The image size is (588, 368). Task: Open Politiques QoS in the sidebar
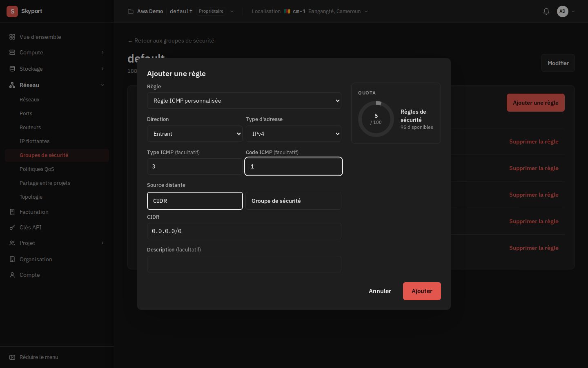(x=37, y=169)
